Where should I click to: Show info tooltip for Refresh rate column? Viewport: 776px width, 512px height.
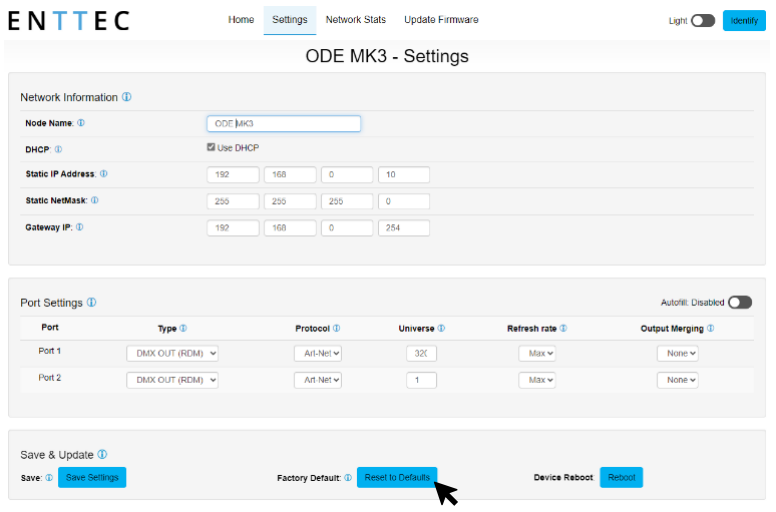[563, 328]
